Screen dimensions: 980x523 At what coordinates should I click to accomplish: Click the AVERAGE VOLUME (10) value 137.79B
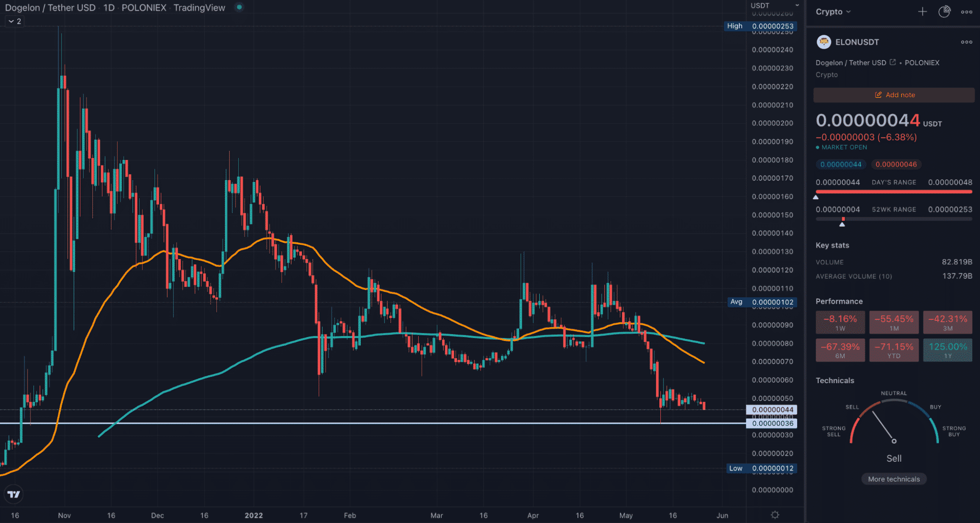click(x=957, y=276)
